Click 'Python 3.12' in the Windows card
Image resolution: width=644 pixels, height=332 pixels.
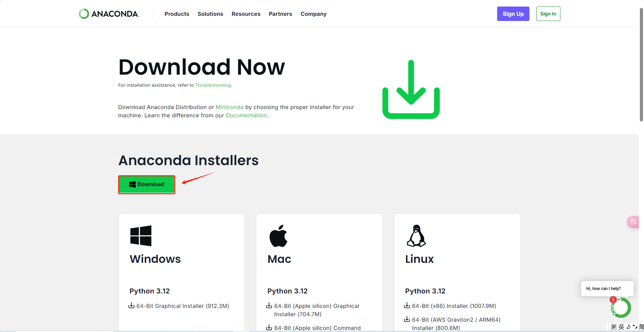tap(150, 291)
